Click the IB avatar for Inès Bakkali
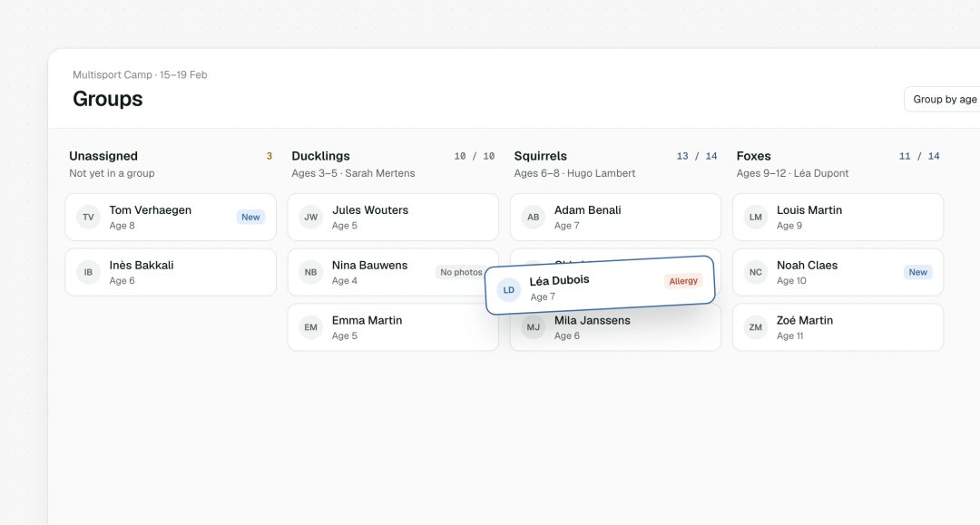The width and height of the screenshot is (980, 525). 88,272
